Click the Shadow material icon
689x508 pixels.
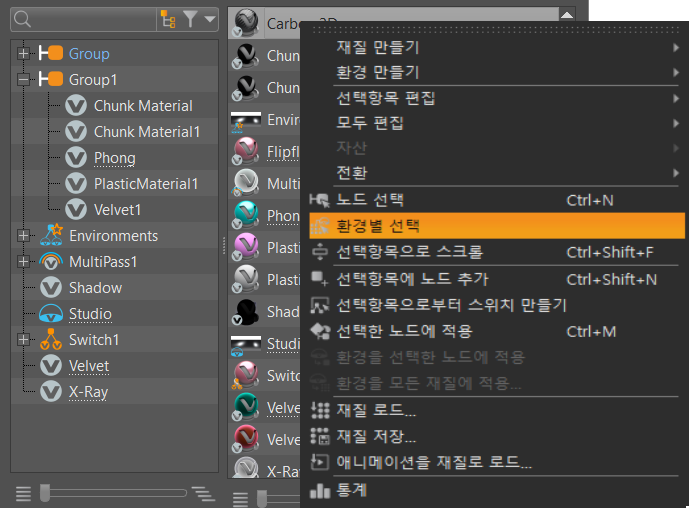(51, 288)
